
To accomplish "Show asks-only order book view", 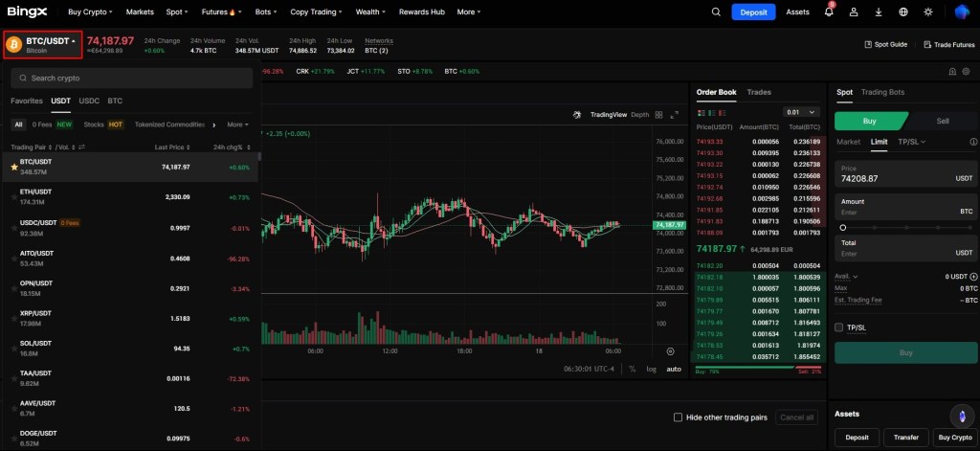I will pos(724,113).
